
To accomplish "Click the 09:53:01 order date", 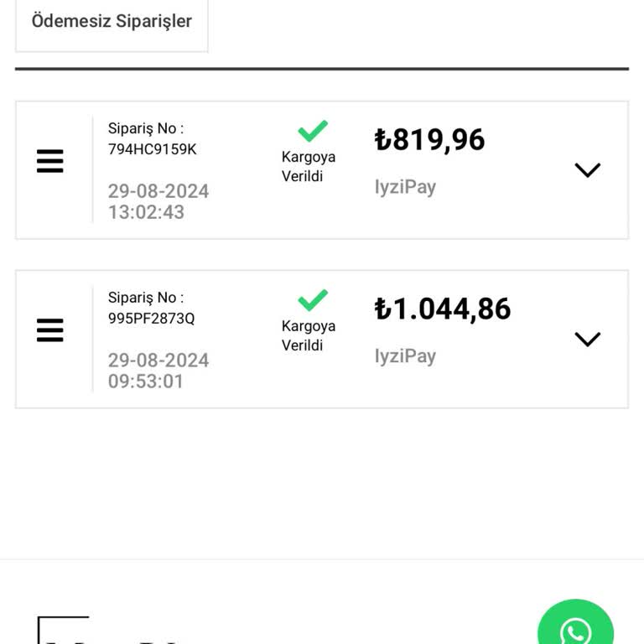I will pos(158,371).
